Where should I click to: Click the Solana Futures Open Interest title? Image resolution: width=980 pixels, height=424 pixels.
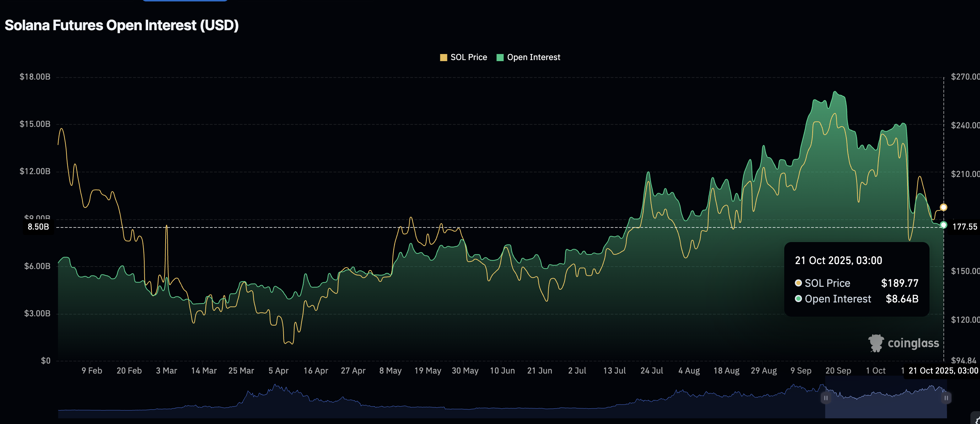tap(122, 26)
